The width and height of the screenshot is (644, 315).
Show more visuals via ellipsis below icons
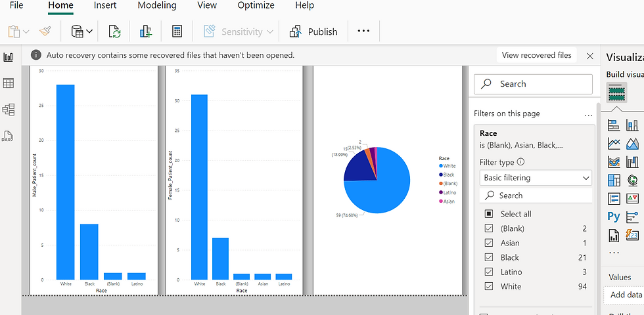[614, 253]
